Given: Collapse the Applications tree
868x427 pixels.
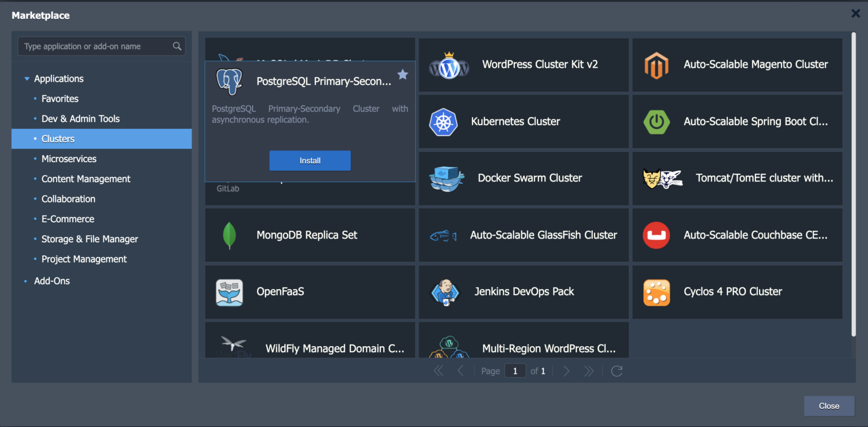Looking at the screenshot, I should (x=27, y=79).
